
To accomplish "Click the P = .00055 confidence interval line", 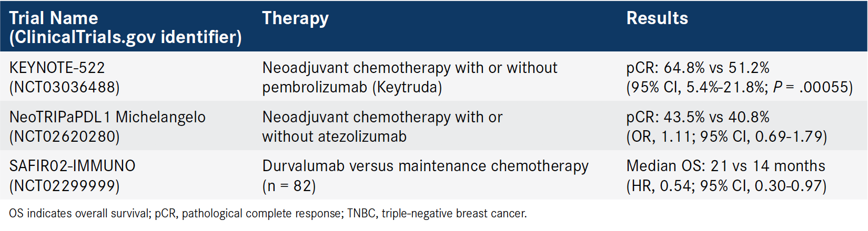I will point(740,87).
